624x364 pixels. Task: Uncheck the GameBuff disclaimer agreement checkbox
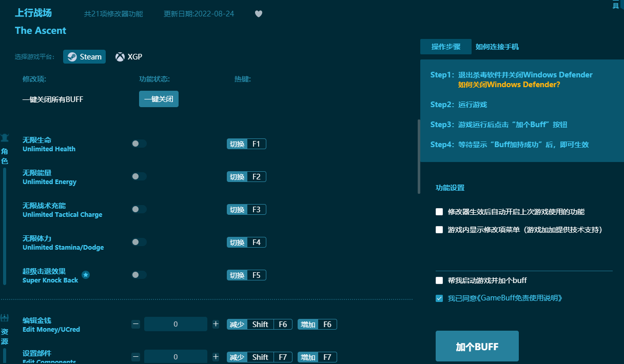439,298
